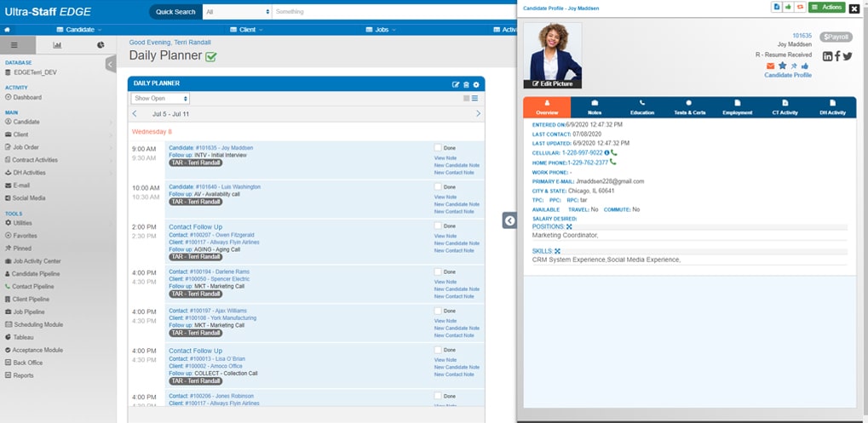The height and width of the screenshot is (423, 868).
Task: Switch to the Tests & Certs tab
Action: pos(689,107)
